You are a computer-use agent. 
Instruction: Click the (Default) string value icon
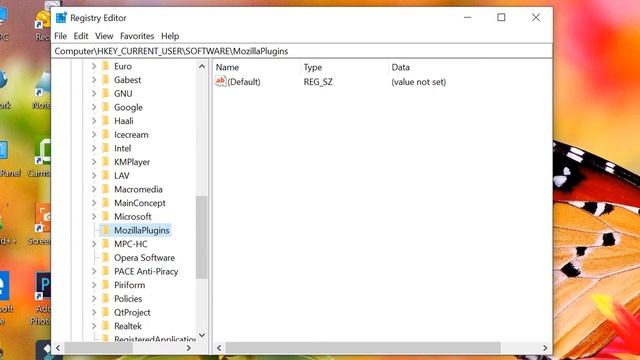coord(220,82)
